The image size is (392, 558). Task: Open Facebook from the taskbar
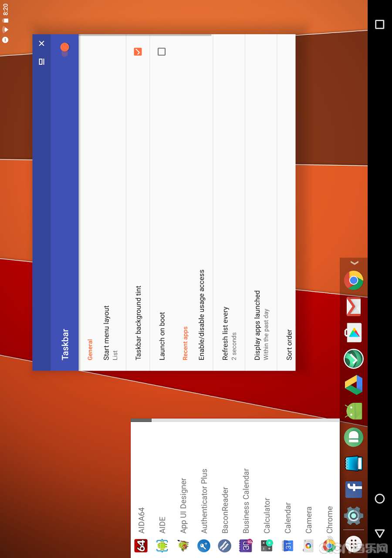pyautogui.click(x=354, y=490)
